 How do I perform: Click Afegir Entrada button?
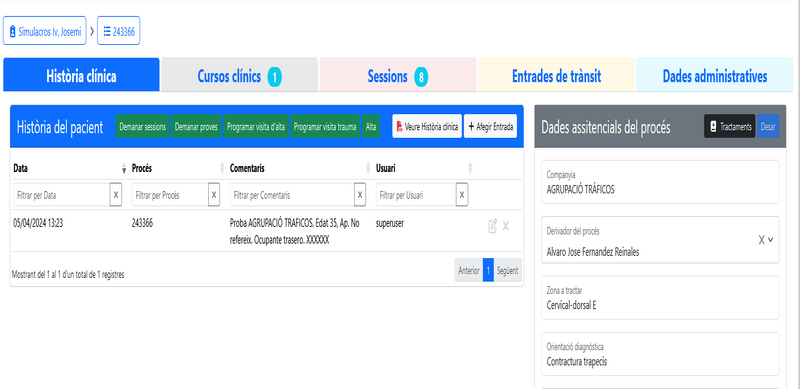pyautogui.click(x=490, y=127)
